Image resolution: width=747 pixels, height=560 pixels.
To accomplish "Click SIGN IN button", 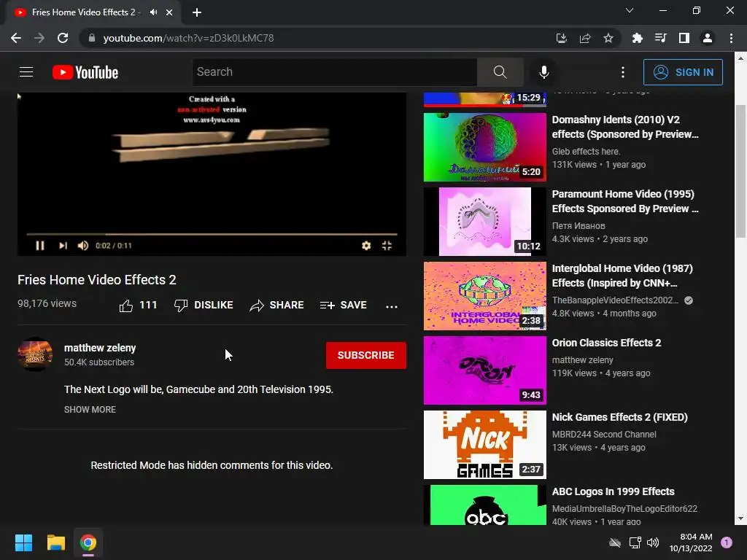I will click(x=683, y=72).
